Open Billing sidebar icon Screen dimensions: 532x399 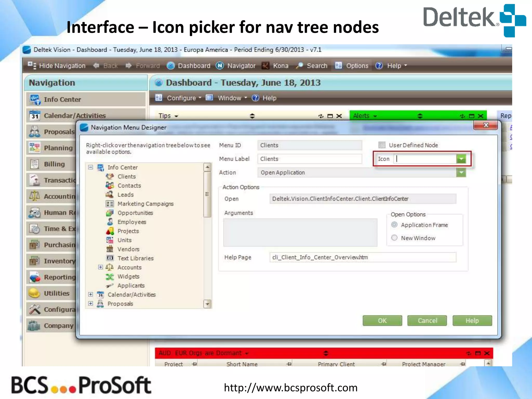tap(35, 164)
